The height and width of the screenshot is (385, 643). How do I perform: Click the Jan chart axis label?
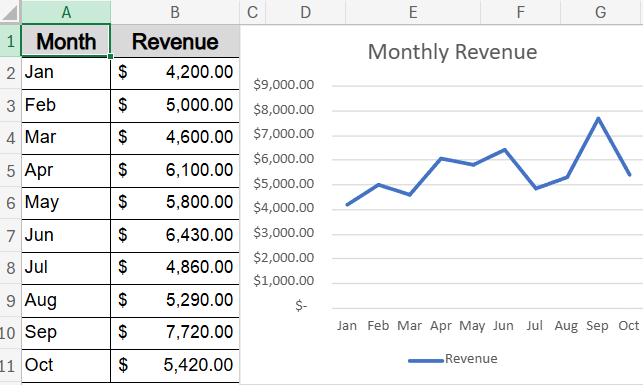click(x=347, y=326)
